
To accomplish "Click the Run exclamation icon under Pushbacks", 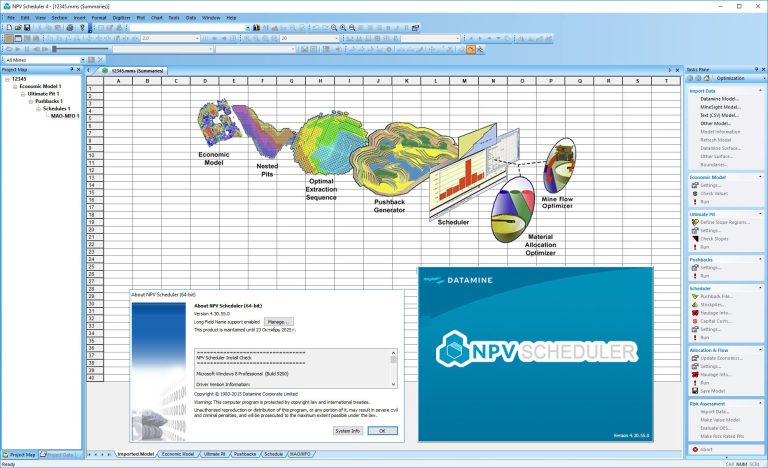I will [695, 276].
